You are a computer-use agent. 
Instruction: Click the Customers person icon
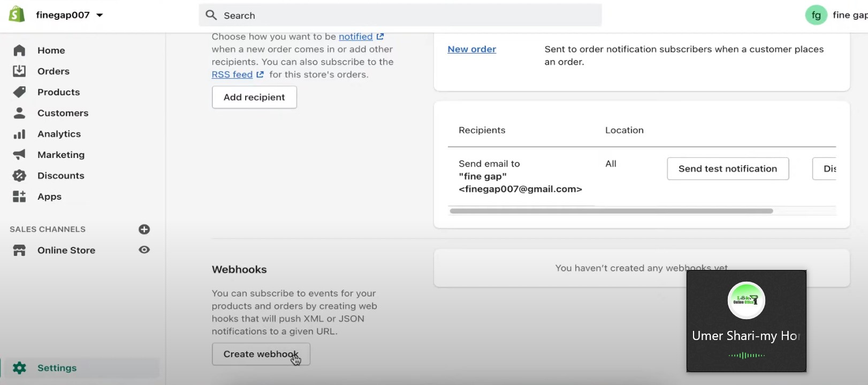[x=19, y=113]
